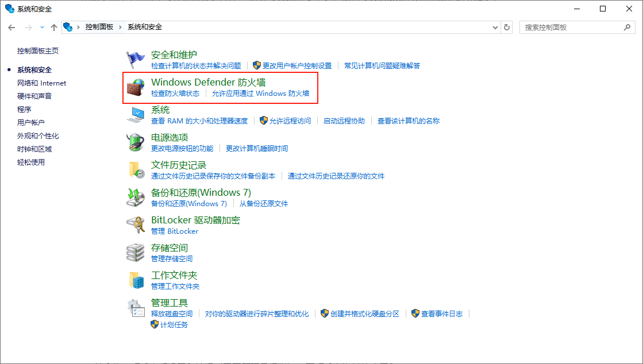Image resolution: width=643 pixels, height=364 pixels.
Task: Select 程序 in the sidebar
Action: (x=24, y=110)
